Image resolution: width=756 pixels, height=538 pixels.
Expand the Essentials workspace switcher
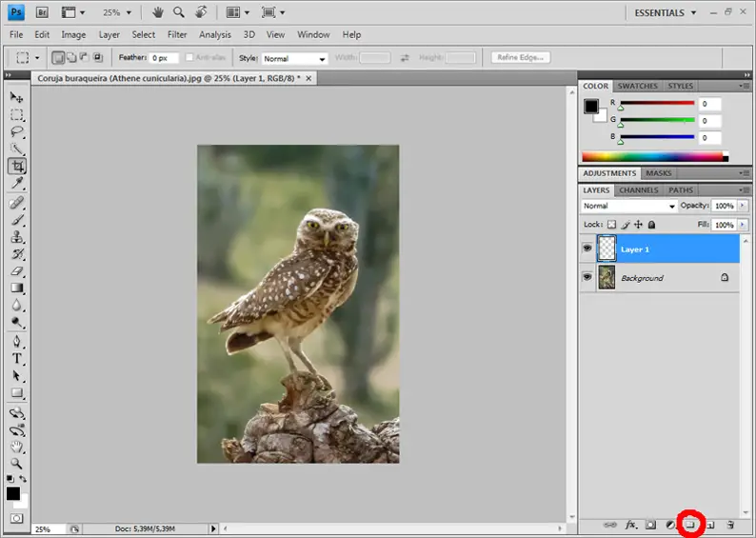665,12
